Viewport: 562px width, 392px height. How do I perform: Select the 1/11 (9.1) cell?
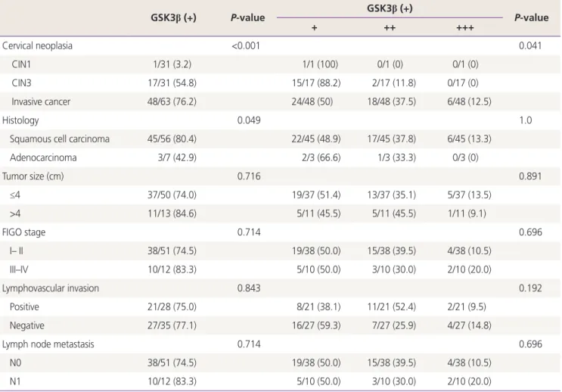point(467,213)
